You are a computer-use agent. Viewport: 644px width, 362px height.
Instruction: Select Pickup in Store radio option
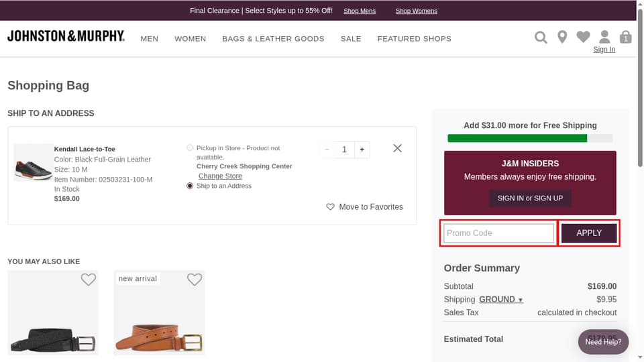(190, 147)
